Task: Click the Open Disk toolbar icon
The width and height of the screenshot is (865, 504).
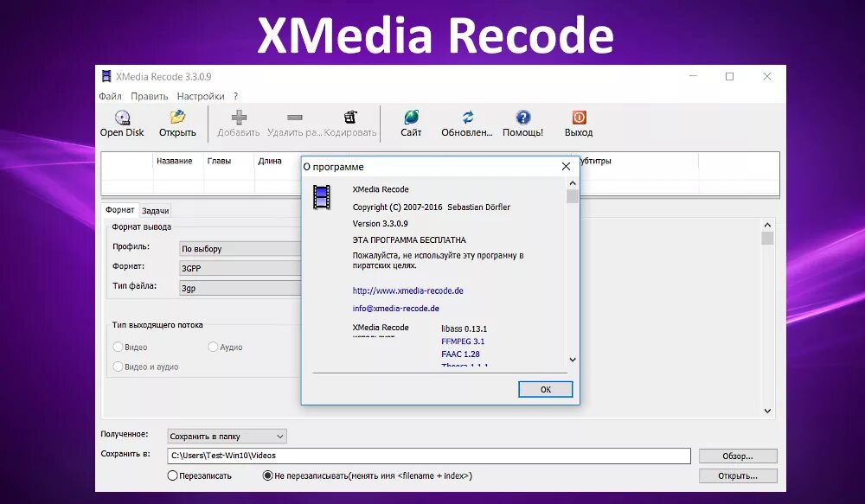Action: pos(122,118)
